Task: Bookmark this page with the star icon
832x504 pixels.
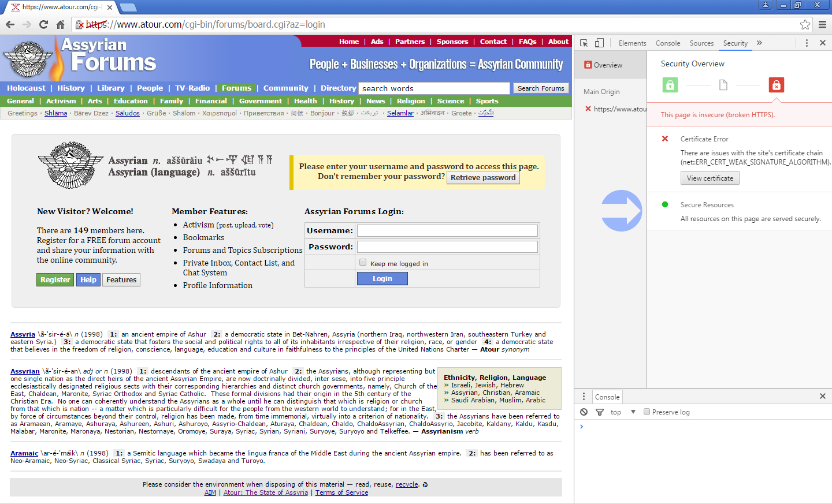Action: 805,24
